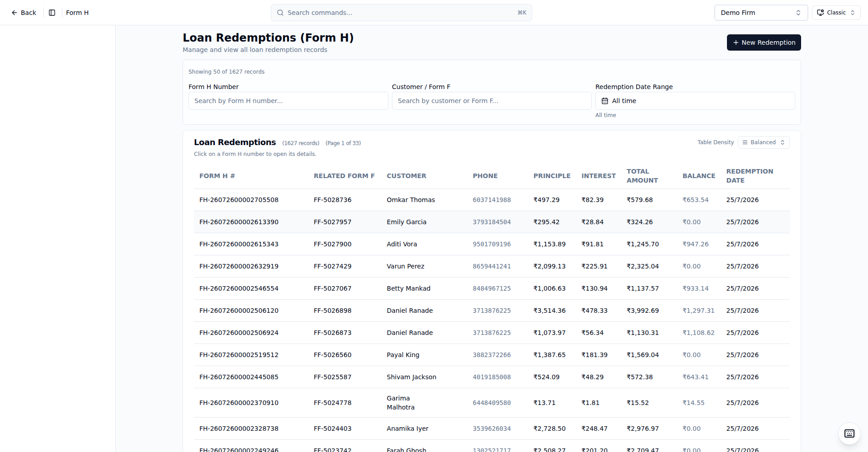The width and height of the screenshot is (868, 452).
Task: Click the Page 1 of 33 indicator
Action: tap(343, 143)
